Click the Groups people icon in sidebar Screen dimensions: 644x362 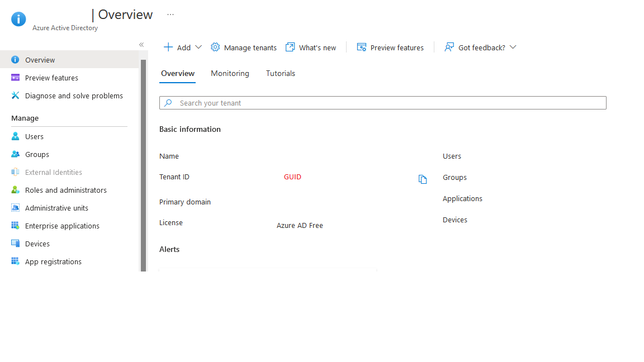point(15,154)
